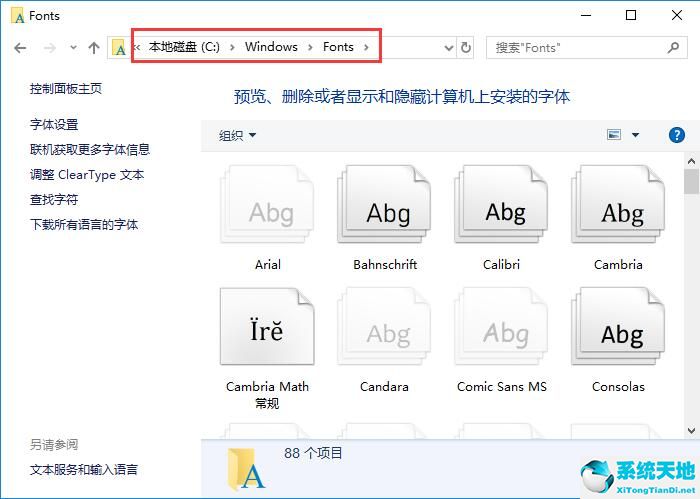This screenshot has width=700, height=499.
Task: Go back using the back arrow
Action: (x=20, y=48)
